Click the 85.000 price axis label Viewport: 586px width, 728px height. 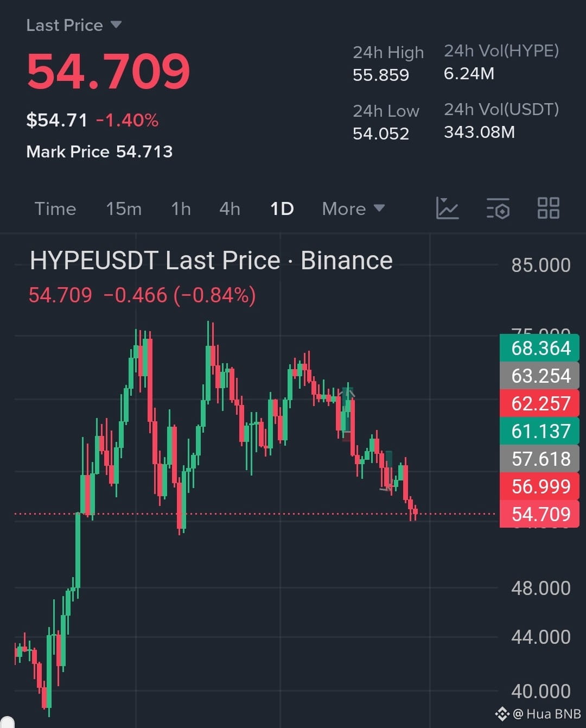point(541,265)
